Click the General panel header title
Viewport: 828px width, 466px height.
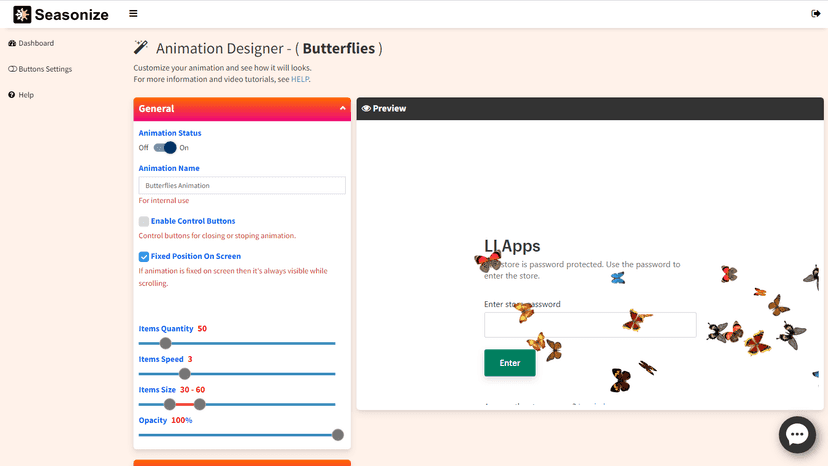[x=156, y=109]
